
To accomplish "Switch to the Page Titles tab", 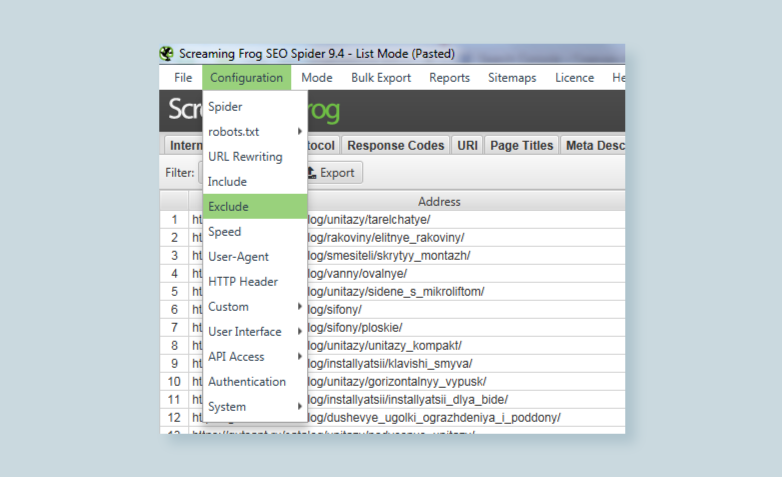I will click(x=522, y=145).
